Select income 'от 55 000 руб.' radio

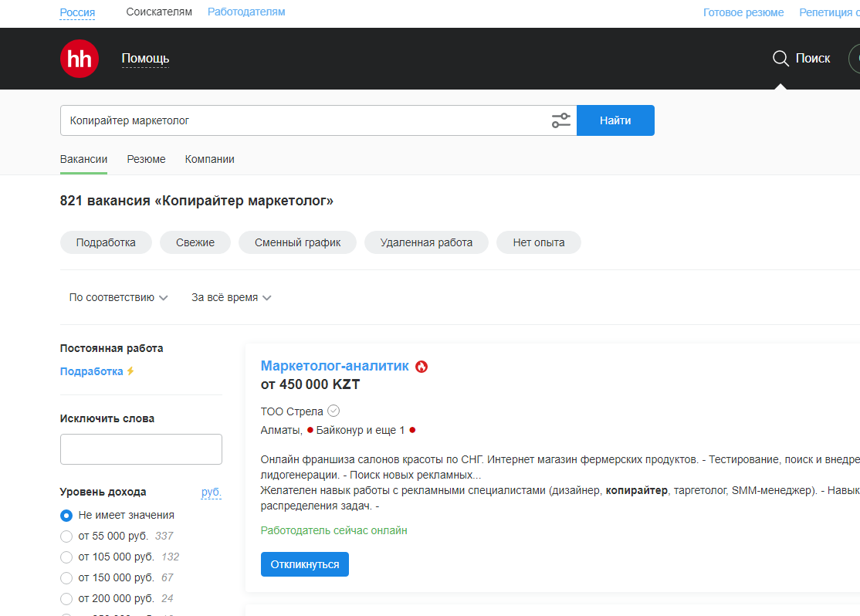66,536
